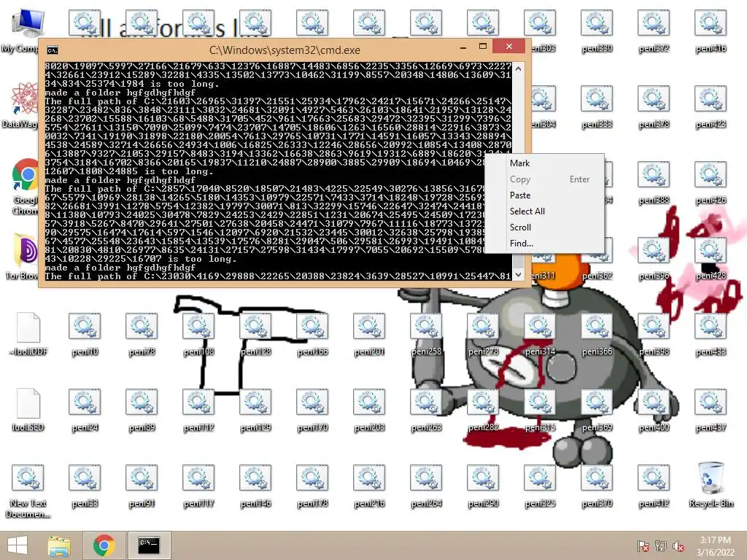The width and height of the screenshot is (747, 560).
Task: Select the peni437 desktop icon
Action: [x=711, y=410]
